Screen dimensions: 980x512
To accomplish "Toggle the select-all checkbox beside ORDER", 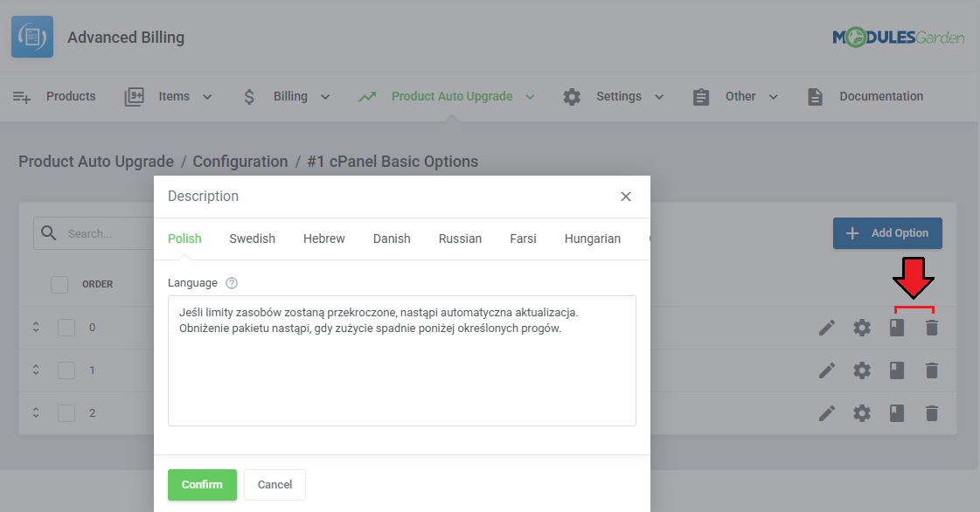I will click(x=59, y=284).
